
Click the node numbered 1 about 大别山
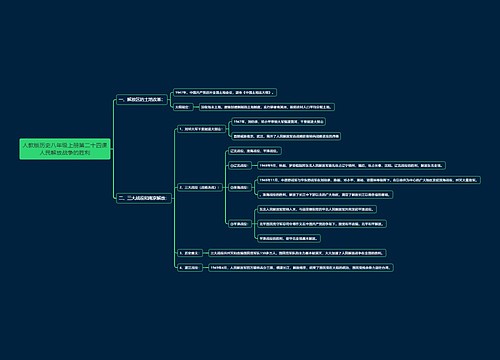(x=201, y=129)
